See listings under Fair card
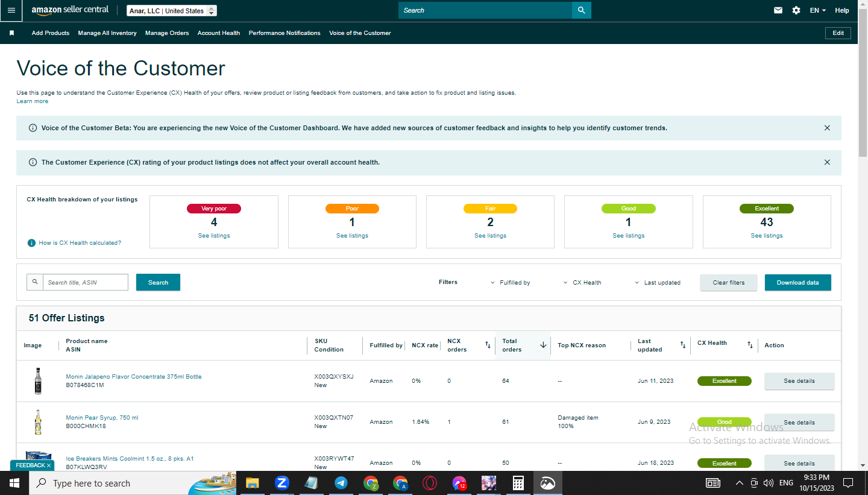Image resolution: width=868 pixels, height=495 pixels. 490,236
